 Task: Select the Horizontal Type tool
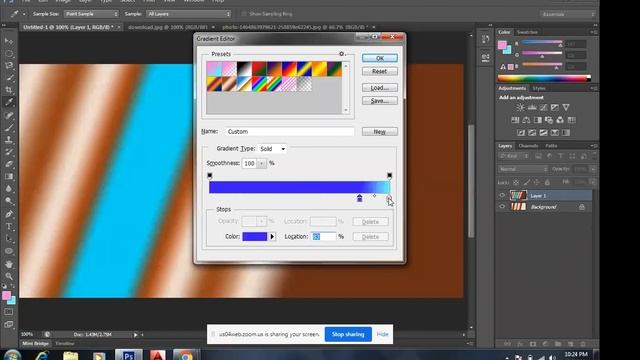9,226
